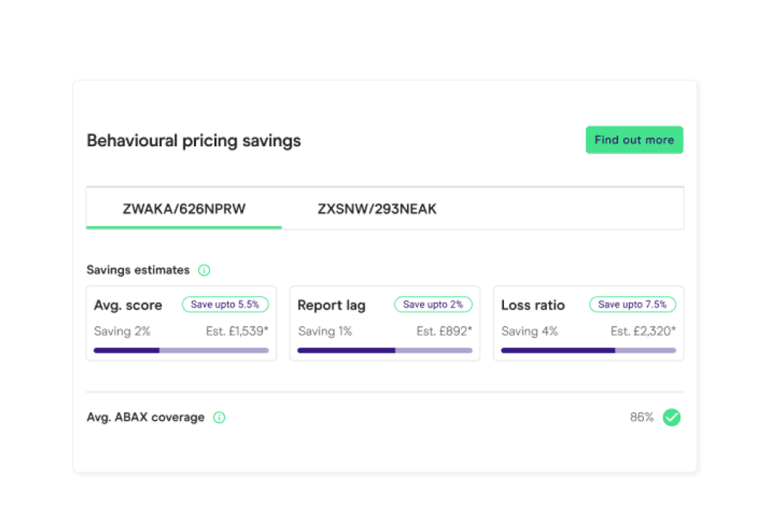
Task: Select the 'Save upto 5.5%' badge on Avg. score
Action: pyautogui.click(x=226, y=305)
